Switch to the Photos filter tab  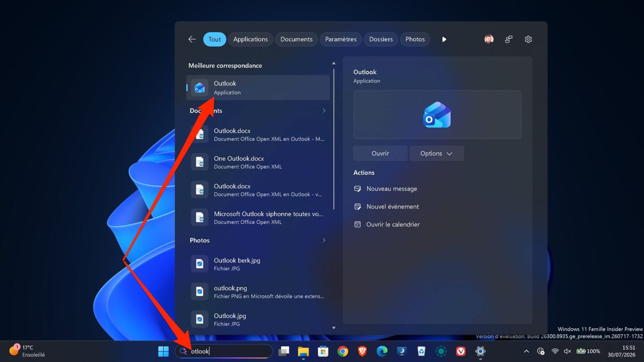(415, 39)
